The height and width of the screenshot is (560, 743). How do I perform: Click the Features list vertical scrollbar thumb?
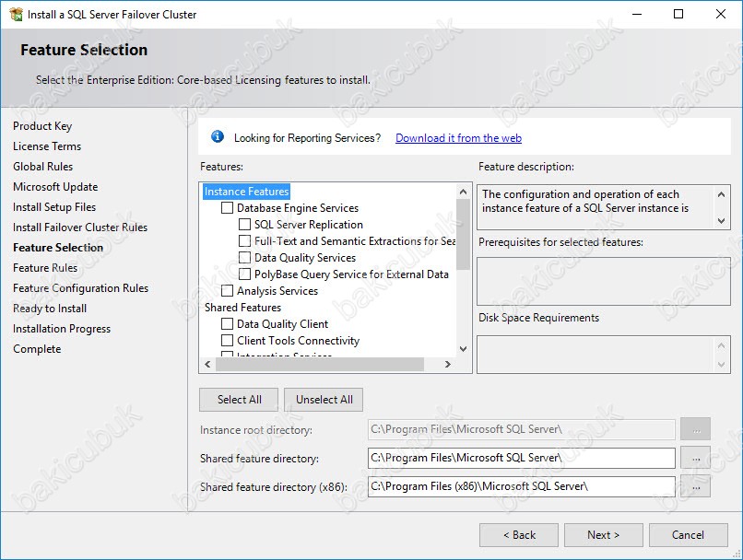point(464,234)
